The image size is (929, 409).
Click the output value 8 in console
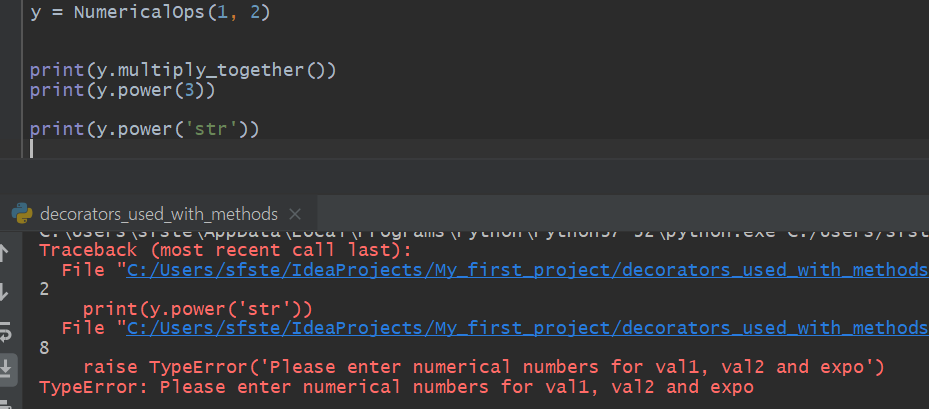[x=44, y=348]
